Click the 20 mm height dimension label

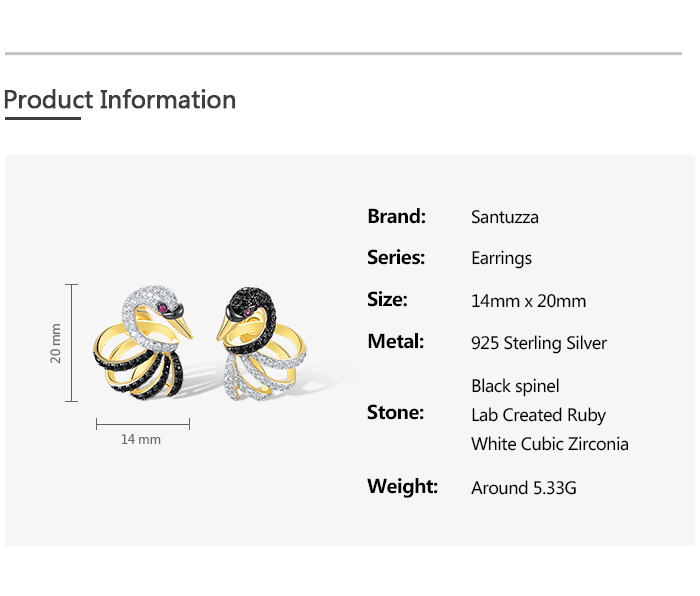tap(57, 343)
